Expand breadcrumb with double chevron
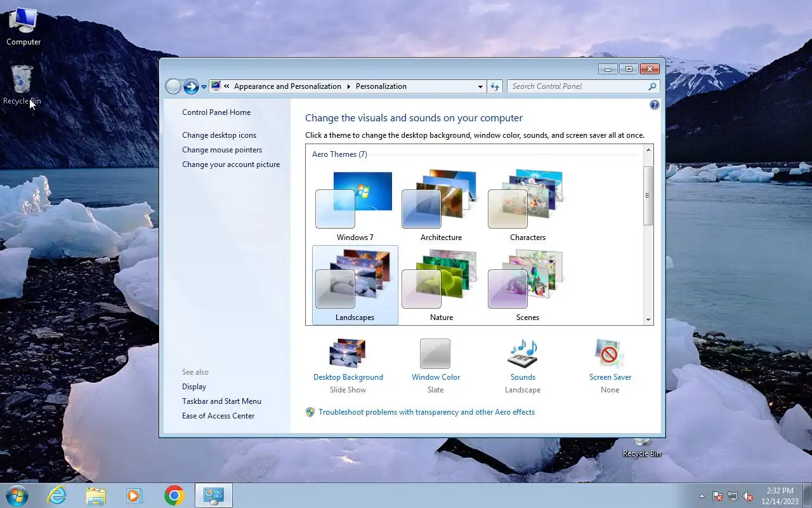This screenshot has width=812, height=508. 226,86
